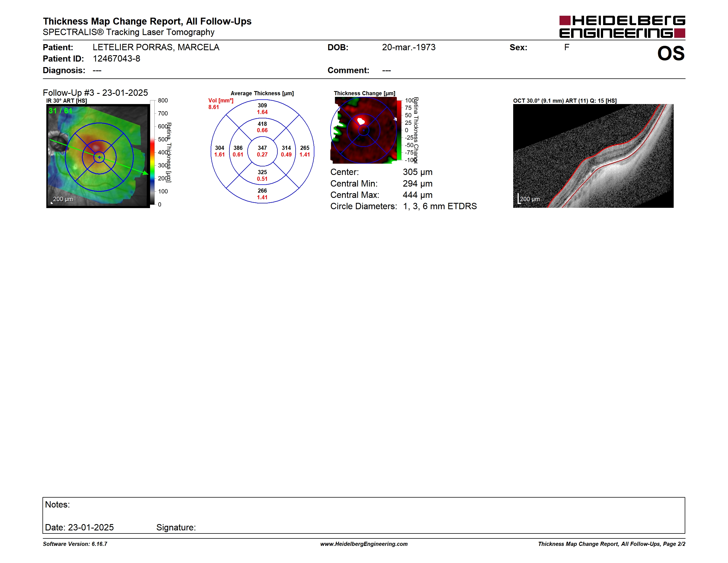The height and width of the screenshot is (563, 728).
Task: Click the Diagnosis field value
Action: pyautogui.click(x=97, y=70)
